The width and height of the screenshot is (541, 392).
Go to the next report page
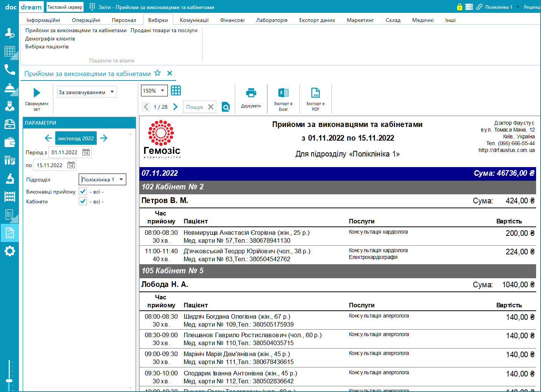tap(175, 107)
